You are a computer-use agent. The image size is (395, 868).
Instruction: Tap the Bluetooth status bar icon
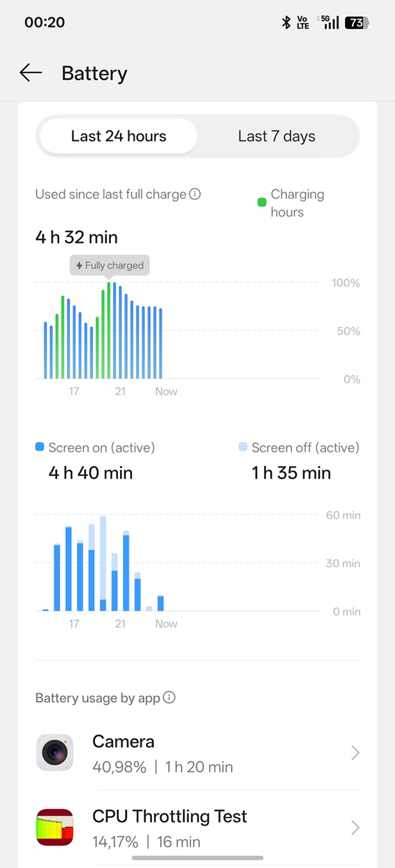point(287,22)
